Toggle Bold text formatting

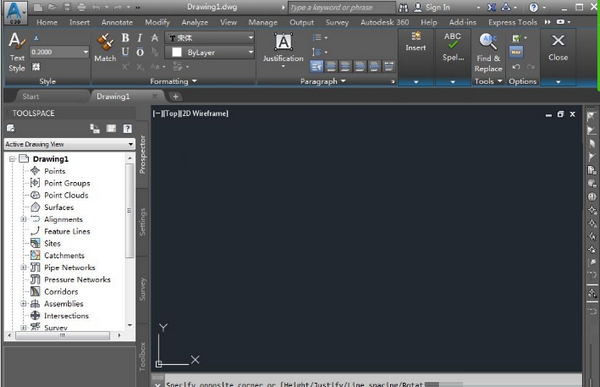(125, 38)
